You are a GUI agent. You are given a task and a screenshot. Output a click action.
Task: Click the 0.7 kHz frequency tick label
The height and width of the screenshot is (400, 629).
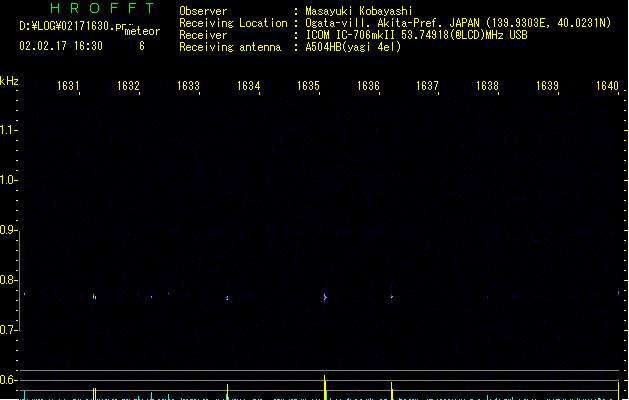pyautogui.click(x=8, y=330)
